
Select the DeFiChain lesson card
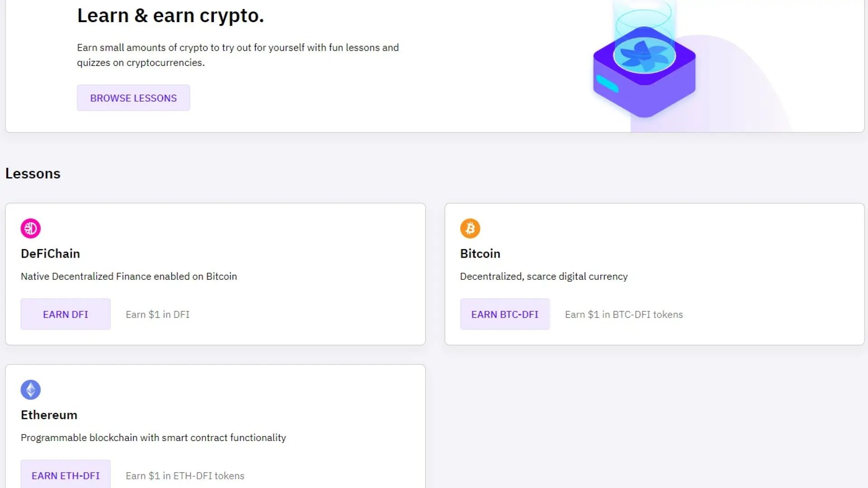(215, 273)
